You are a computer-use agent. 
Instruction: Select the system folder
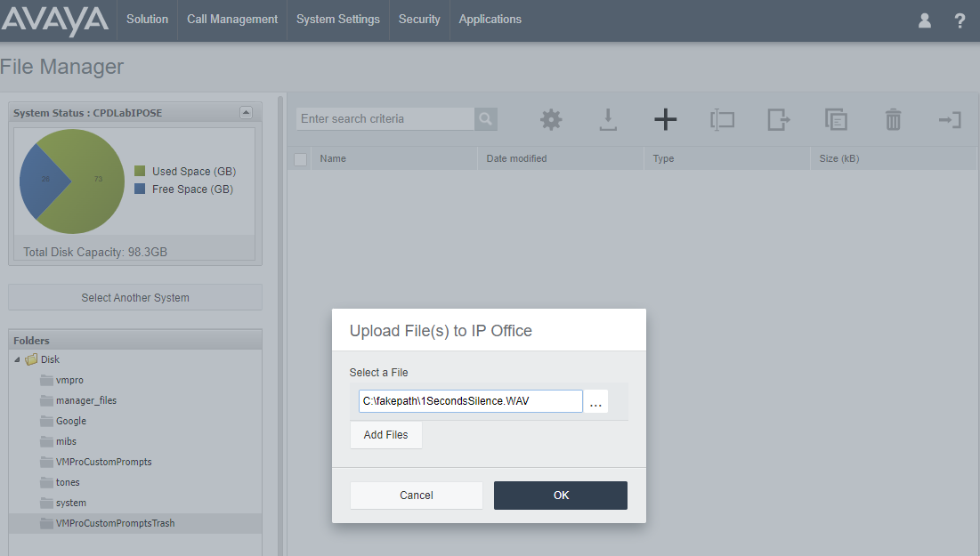point(70,503)
